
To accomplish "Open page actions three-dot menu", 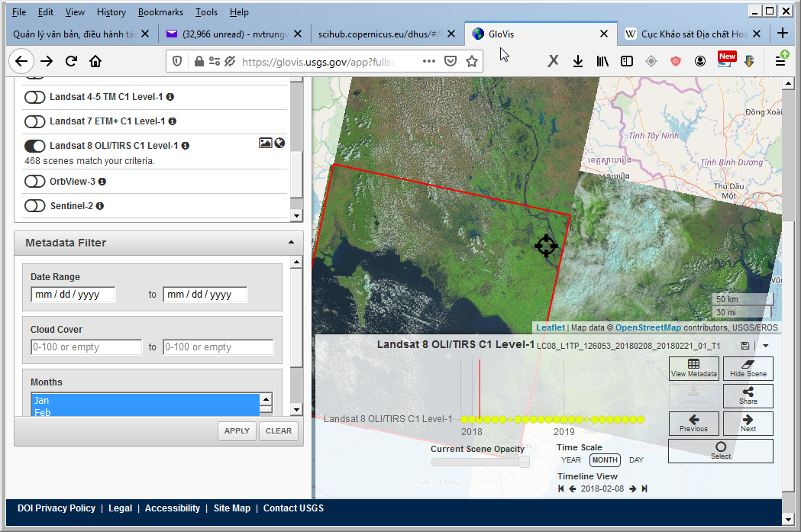I will click(x=429, y=61).
